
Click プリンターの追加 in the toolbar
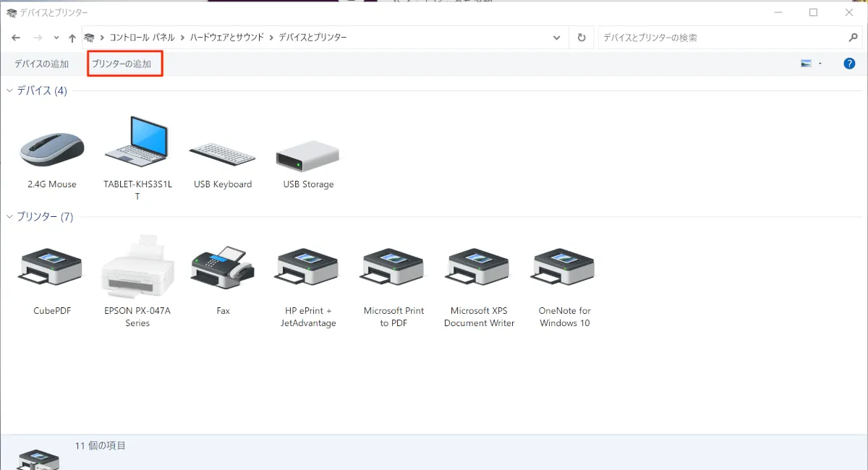122,64
